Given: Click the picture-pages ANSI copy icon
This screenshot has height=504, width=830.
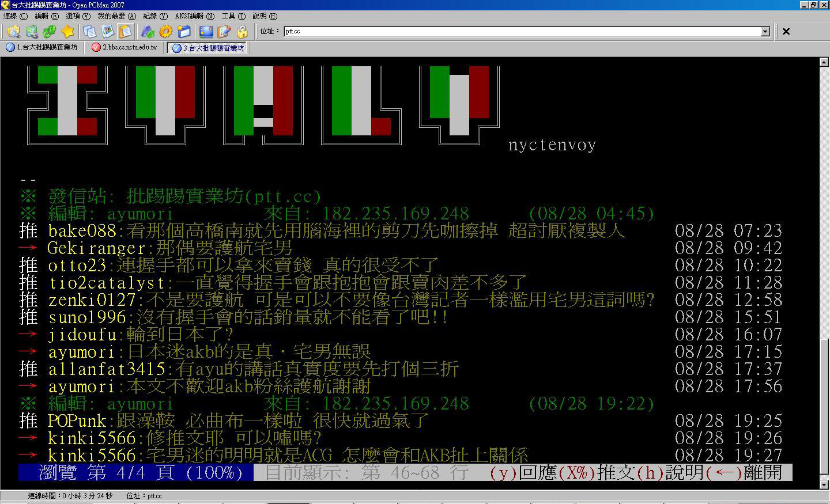Looking at the screenshot, I should [107, 31].
